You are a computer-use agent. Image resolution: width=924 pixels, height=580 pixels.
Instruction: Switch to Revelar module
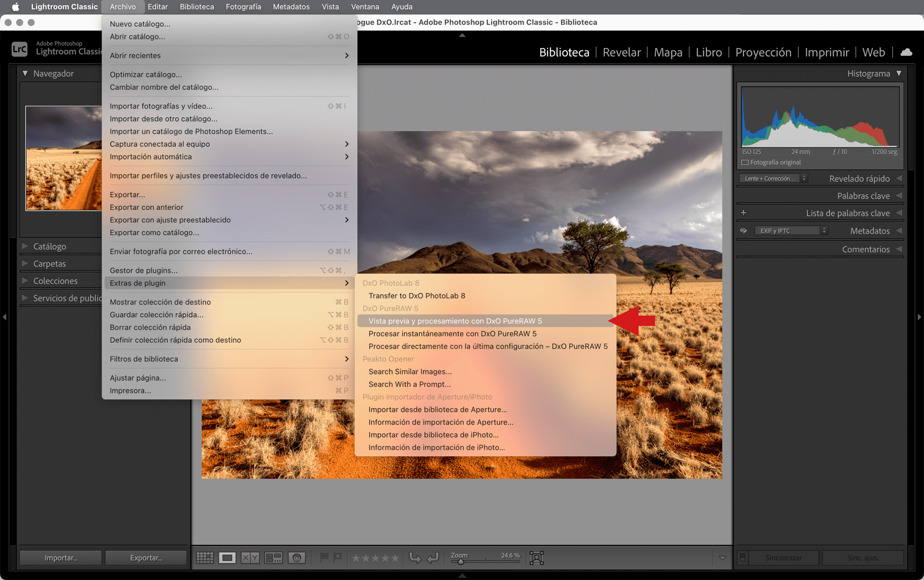point(622,52)
